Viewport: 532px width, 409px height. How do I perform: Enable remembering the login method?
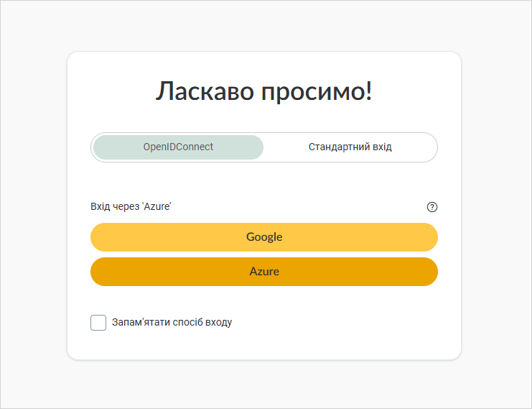(98, 322)
